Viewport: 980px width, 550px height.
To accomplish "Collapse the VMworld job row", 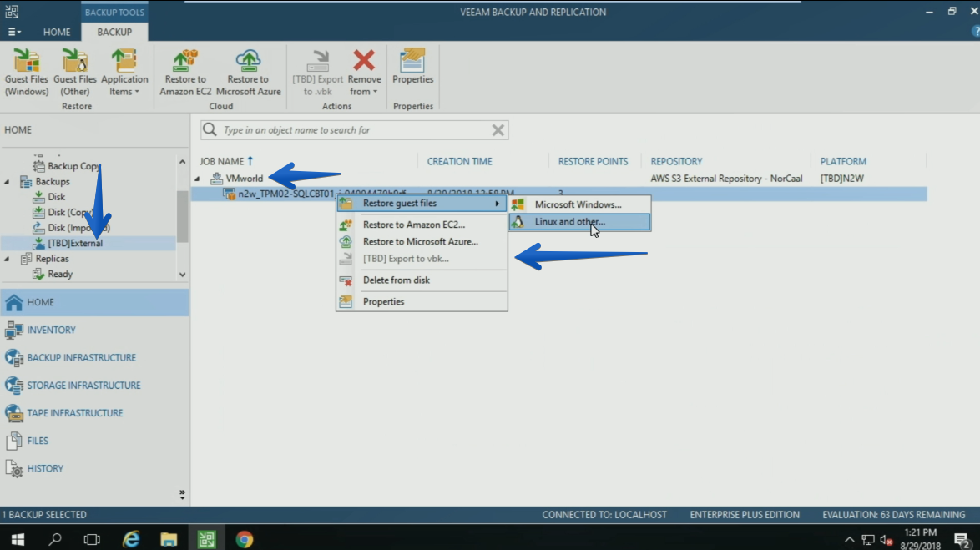I will [197, 179].
